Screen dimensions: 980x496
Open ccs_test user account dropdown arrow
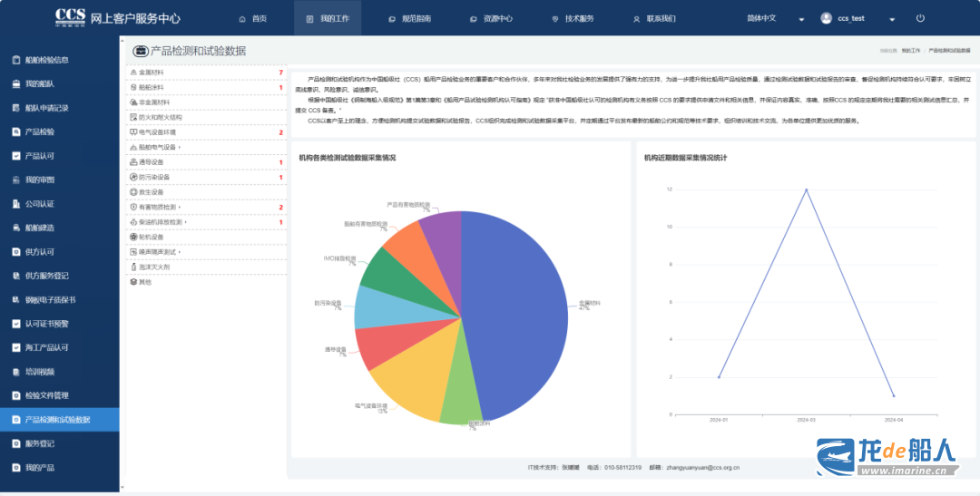892,19
